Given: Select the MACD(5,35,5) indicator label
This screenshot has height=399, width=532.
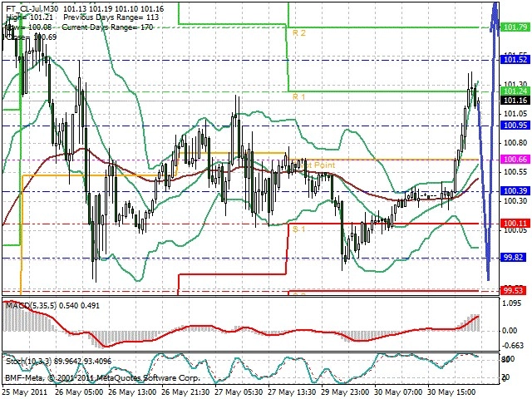Looking at the screenshot, I should 31,306.
